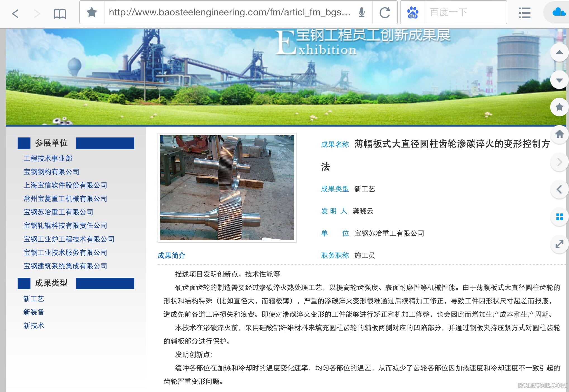The image size is (569, 392).
Task: Click the inventor name 龚晓云
Action: [363, 211]
